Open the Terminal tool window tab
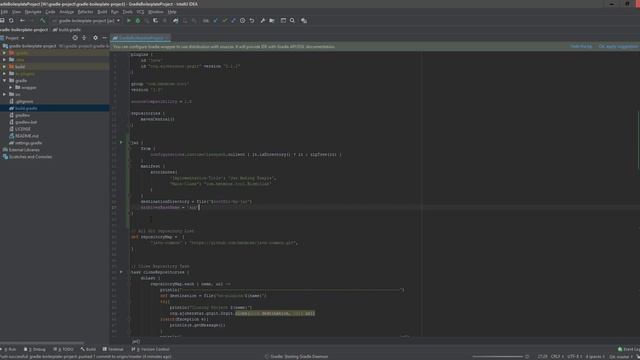Viewport: 640px width, 360px height. [113, 349]
